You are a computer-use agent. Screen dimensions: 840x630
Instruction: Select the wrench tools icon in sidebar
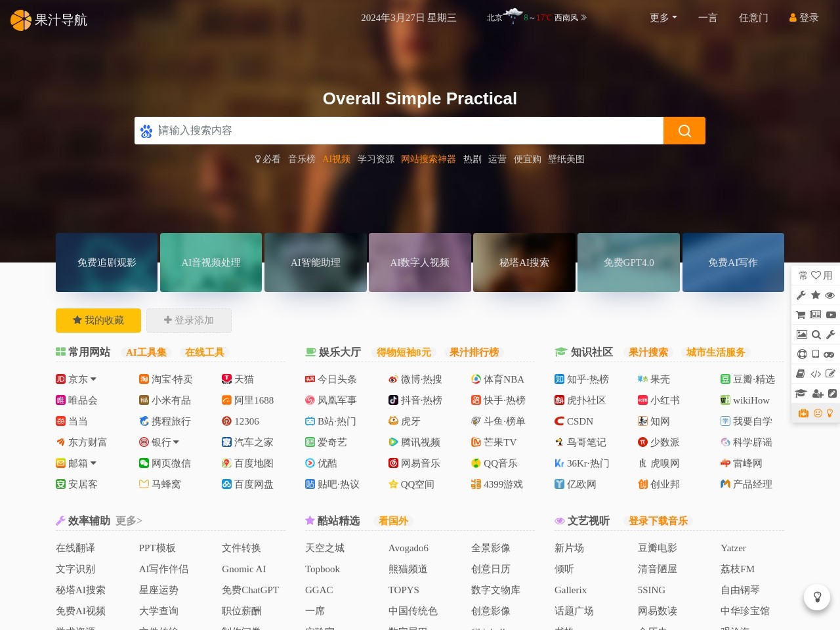point(800,295)
